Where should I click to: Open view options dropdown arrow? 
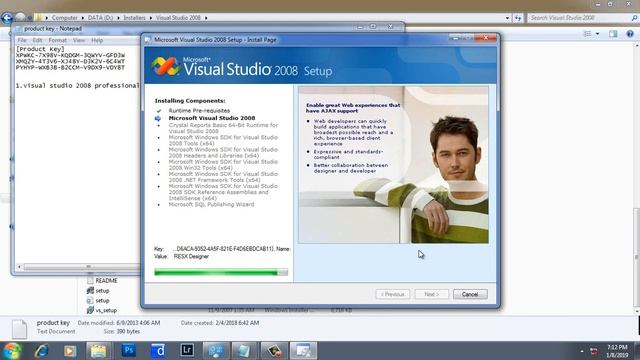(598, 34)
